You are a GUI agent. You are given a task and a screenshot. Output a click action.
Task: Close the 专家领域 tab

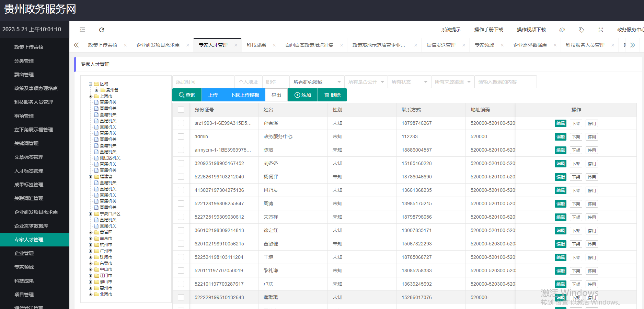coord(502,45)
